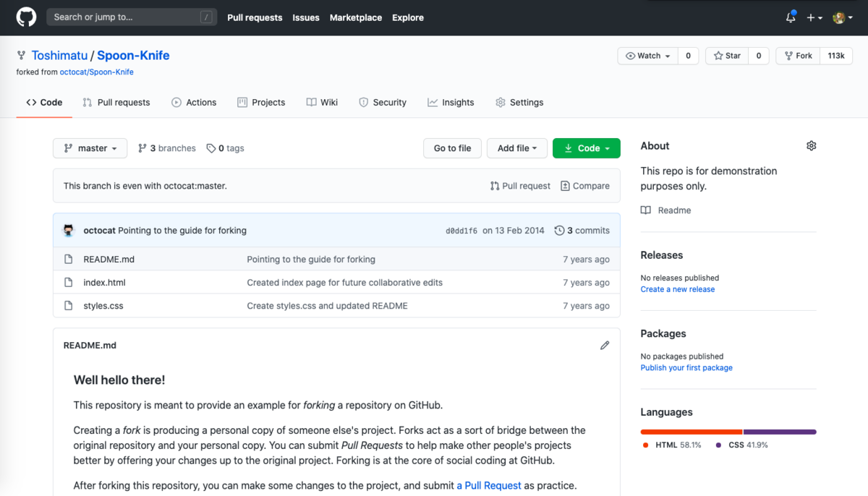The width and height of the screenshot is (868, 496).
Task: Click the star count showing 0
Action: pyautogui.click(x=758, y=56)
